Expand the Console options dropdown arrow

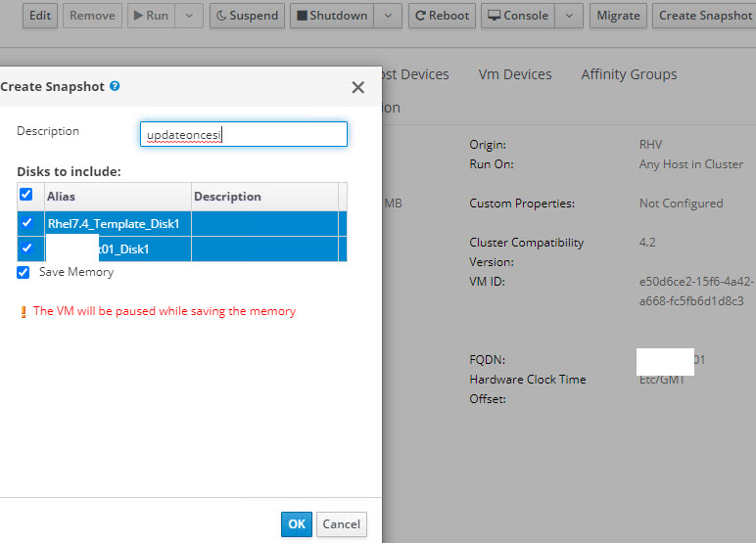tap(569, 16)
